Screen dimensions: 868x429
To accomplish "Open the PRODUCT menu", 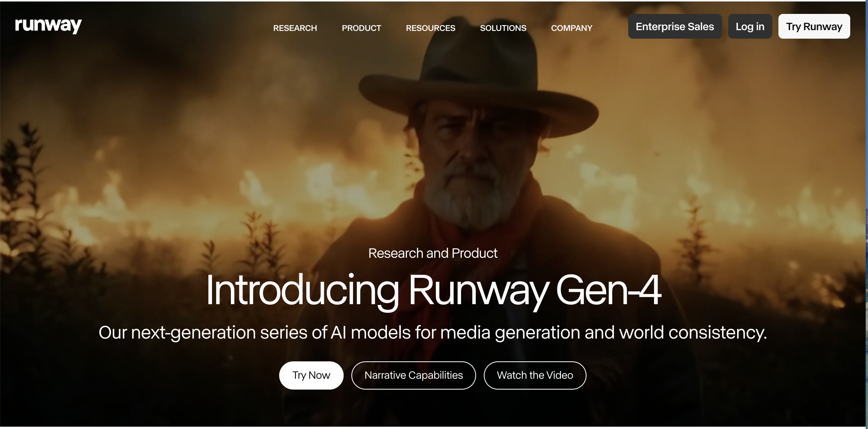I will (361, 28).
